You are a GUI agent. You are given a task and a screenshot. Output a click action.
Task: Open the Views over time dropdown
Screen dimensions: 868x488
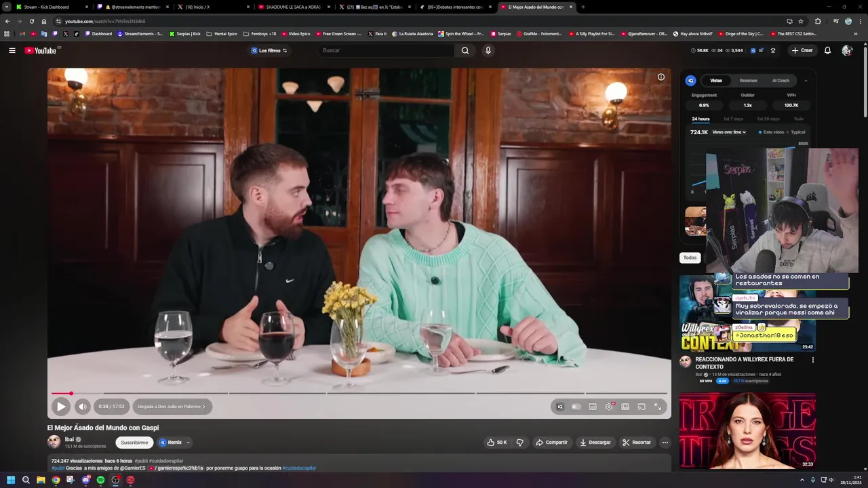point(729,132)
